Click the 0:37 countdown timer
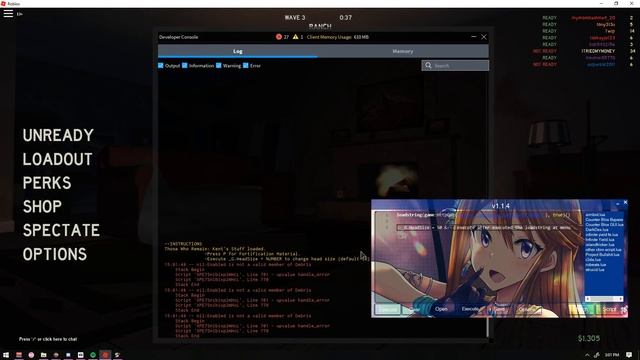640x360 pixels. (345, 18)
